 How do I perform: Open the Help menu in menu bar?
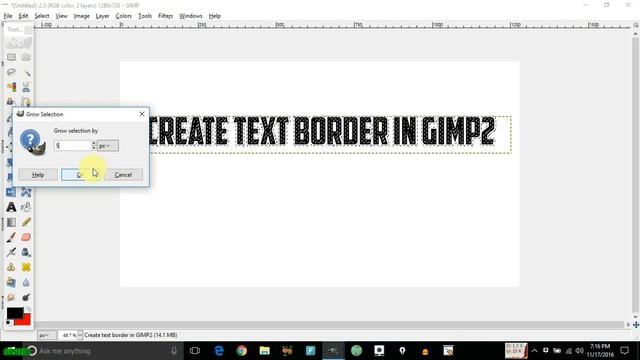tap(215, 16)
